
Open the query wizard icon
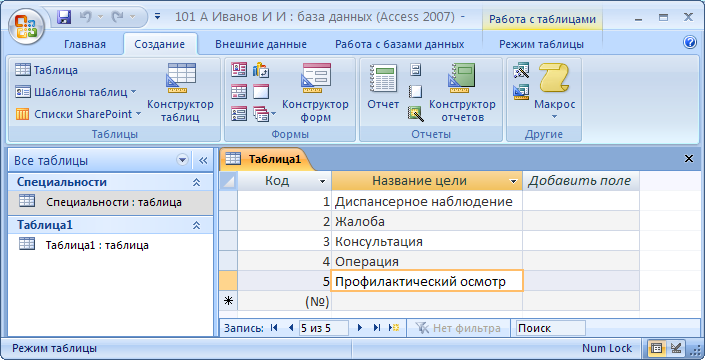pyautogui.click(x=522, y=70)
